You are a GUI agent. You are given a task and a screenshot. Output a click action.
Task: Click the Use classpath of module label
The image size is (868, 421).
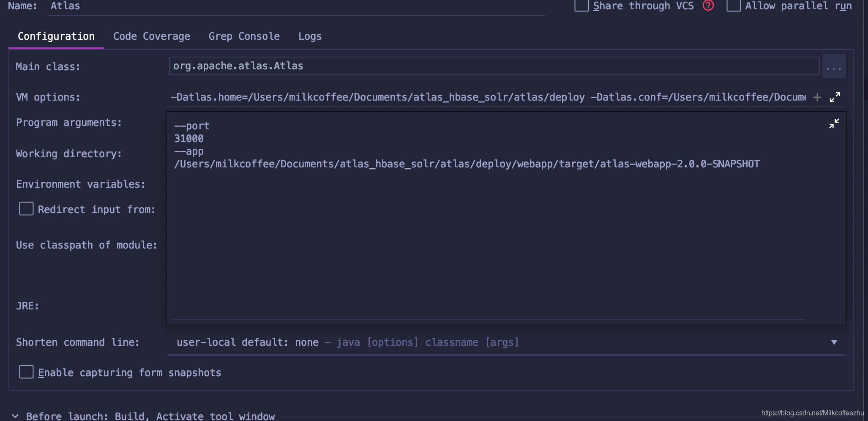coord(87,245)
